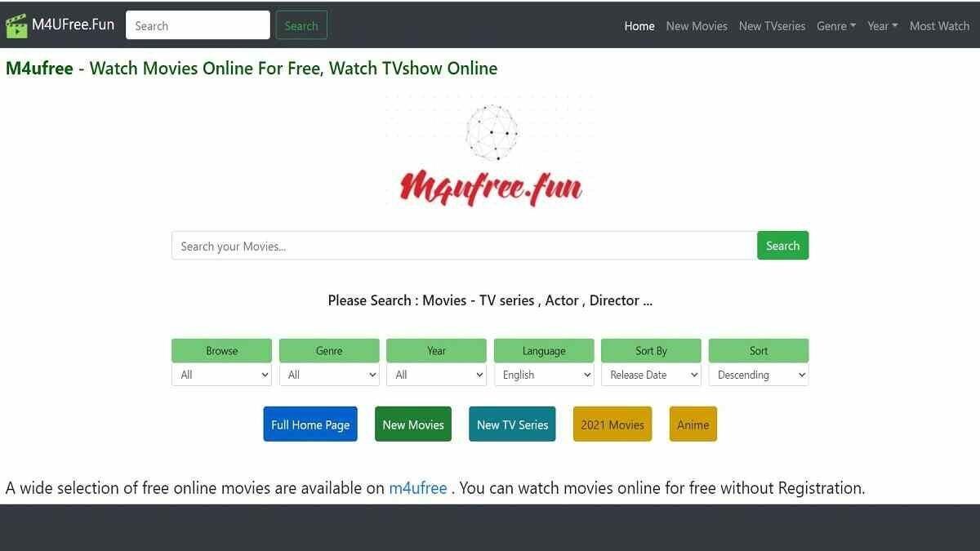Open the Sort By dropdown showing Release Date
Image resolution: width=980 pixels, height=551 pixels.
(651, 374)
